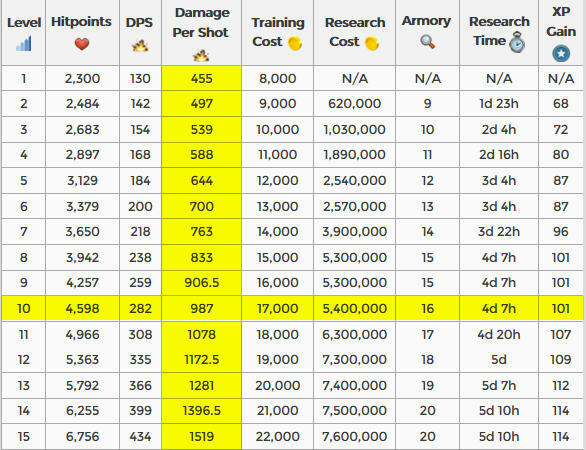The height and width of the screenshot is (450, 586).
Task: Select the 22,000 training cost cell
Action: pyautogui.click(x=278, y=437)
